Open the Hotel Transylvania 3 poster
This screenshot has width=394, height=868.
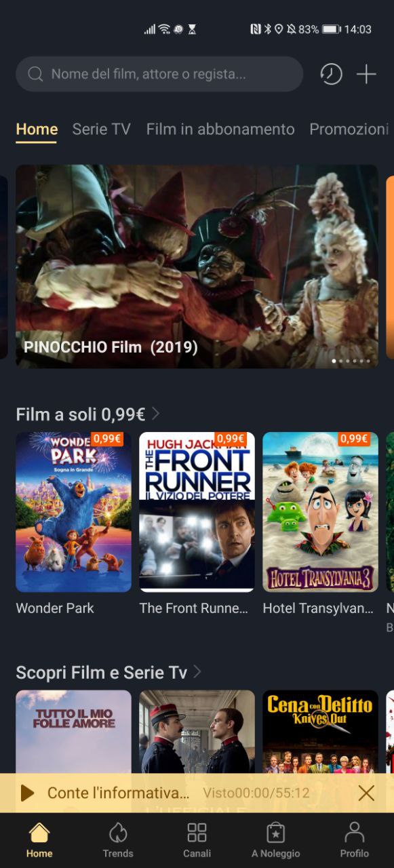[x=321, y=512]
